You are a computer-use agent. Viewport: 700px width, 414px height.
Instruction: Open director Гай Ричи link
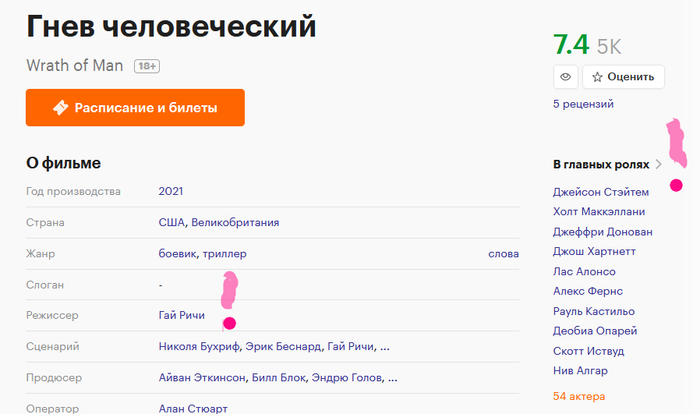(x=181, y=316)
